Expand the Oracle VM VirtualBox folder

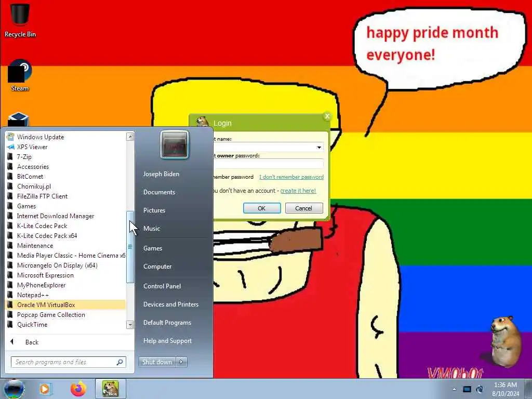click(66, 304)
